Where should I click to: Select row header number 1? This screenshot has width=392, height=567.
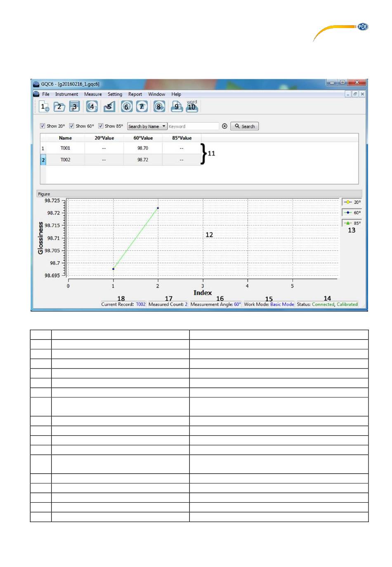tap(43, 148)
